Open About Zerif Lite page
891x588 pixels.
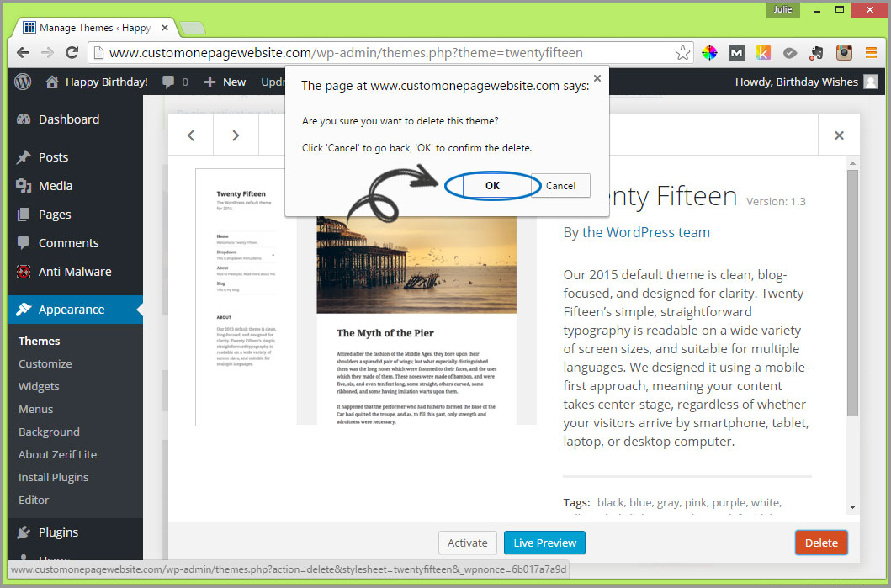tap(57, 454)
